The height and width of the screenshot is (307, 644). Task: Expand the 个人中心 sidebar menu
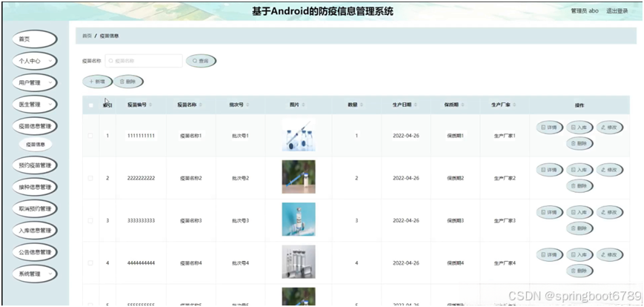35,61
